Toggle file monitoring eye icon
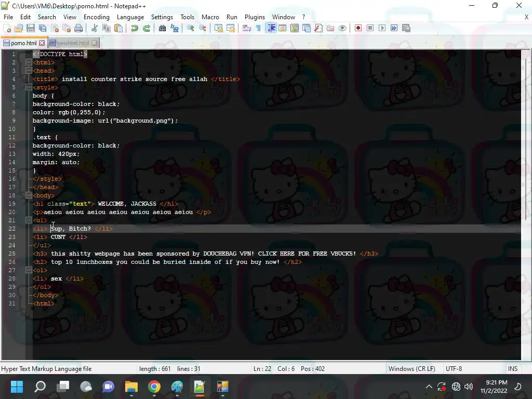This screenshot has height=399, width=532. (342, 28)
